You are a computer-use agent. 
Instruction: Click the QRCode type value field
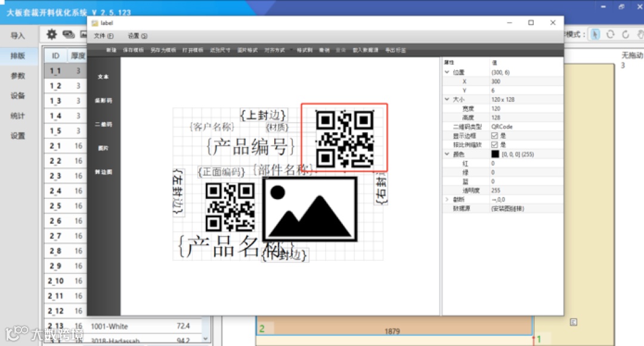(526, 127)
